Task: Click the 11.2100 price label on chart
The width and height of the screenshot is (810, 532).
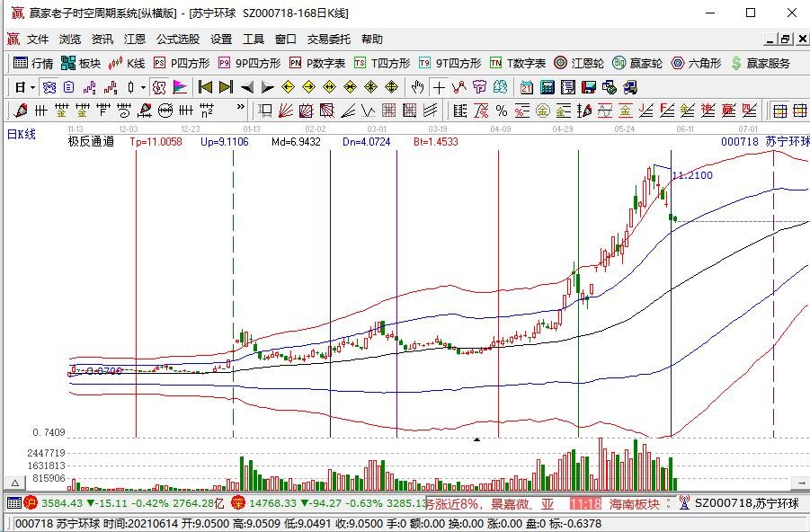Action: (692, 175)
